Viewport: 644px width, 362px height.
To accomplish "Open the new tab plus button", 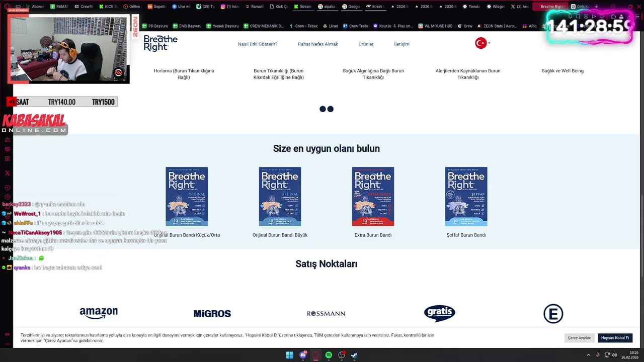I will [x=597, y=7].
